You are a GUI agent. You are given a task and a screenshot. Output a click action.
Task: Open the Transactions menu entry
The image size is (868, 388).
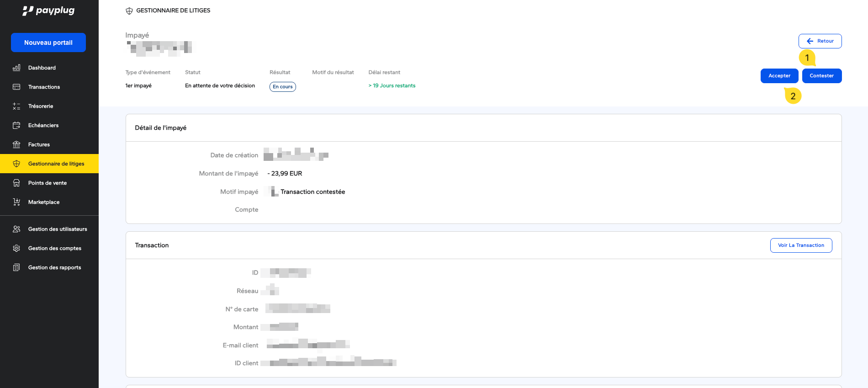point(44,87)
